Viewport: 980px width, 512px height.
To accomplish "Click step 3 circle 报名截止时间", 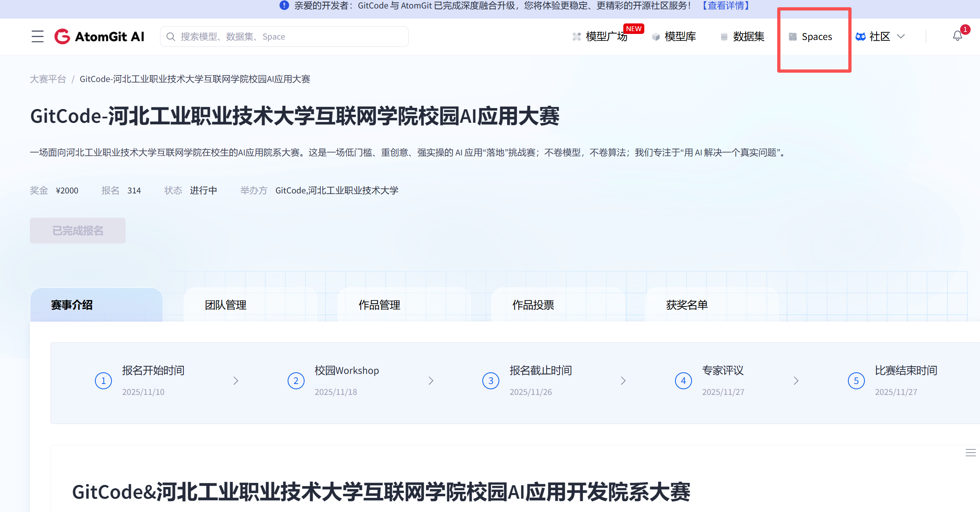I will [x=491, y=381].
